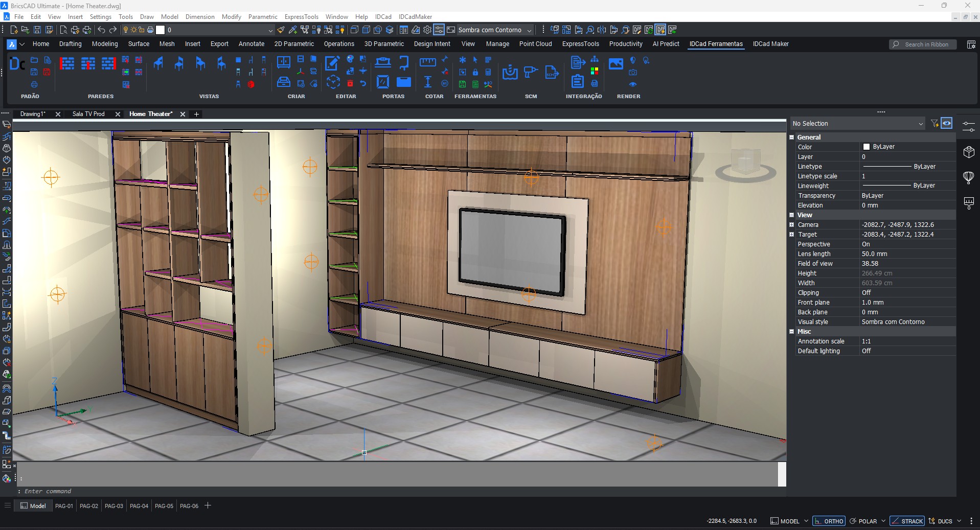The width and height of the screenshot is (980, 530).
Task: Click the colored squares icon in Integração
Action: click(x=595, y=71)
